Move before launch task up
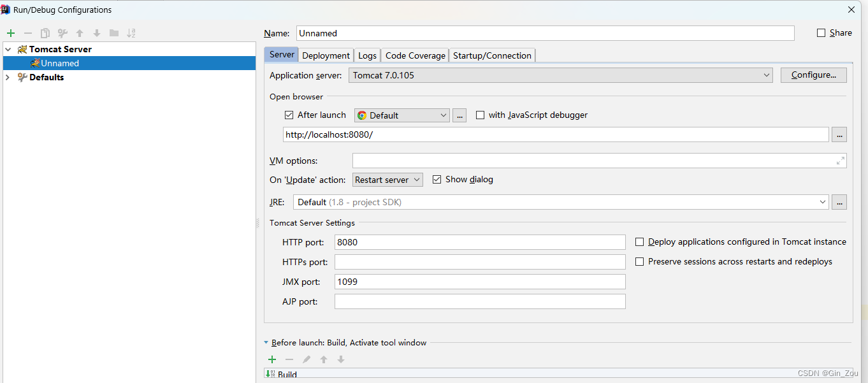The width and height of the screenshot is (868, 383). click(324, 359)
